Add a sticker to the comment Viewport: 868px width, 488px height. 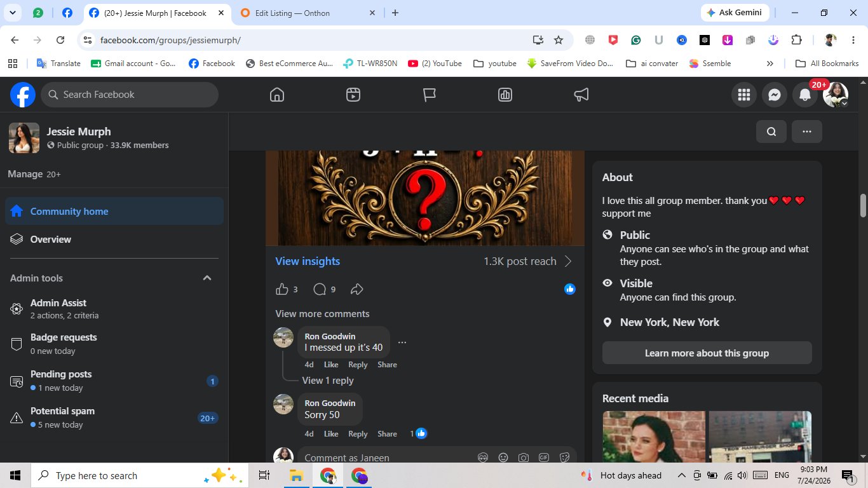[x=564, y=457]
